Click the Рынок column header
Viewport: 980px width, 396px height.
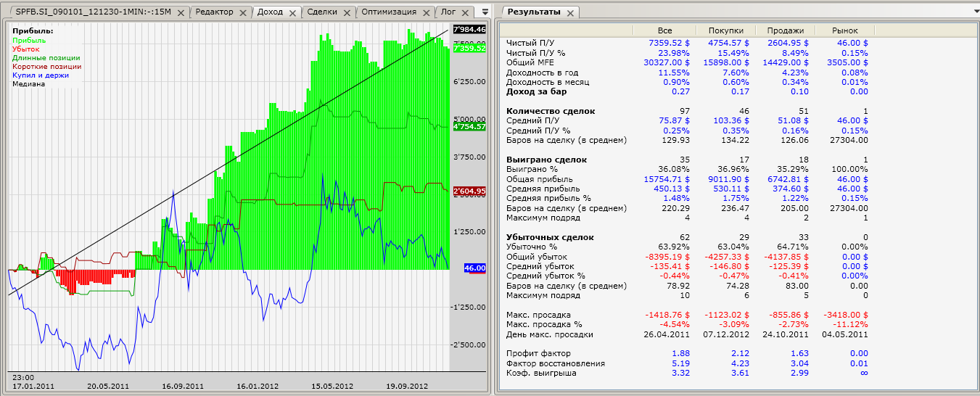point(844,30)
